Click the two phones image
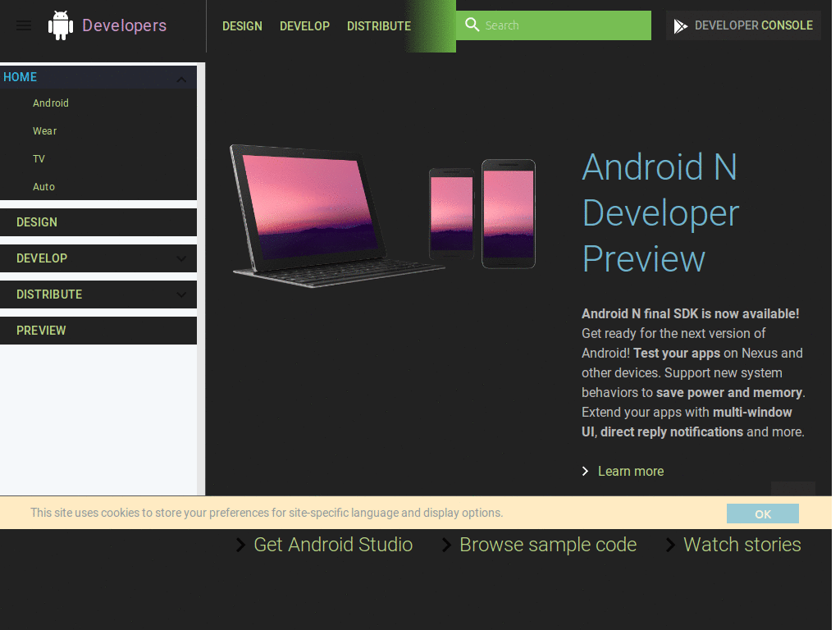Screen dimensions: 840x630 tap(482, 214)
